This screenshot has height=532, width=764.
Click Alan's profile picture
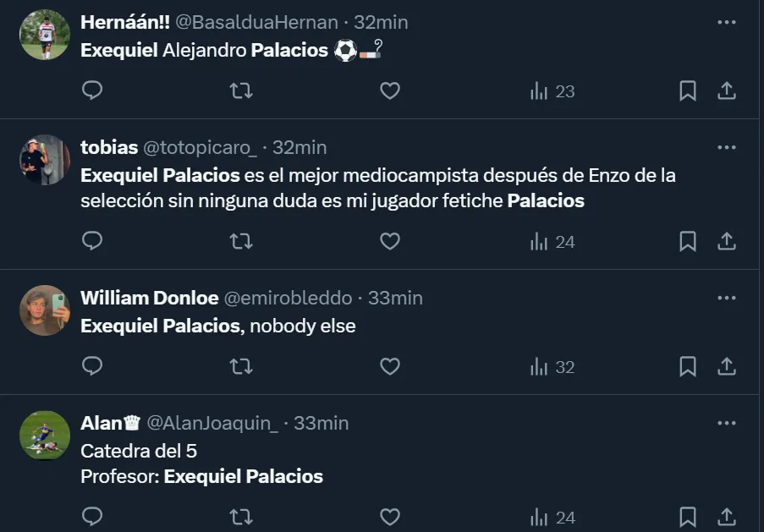coord(44,435)
